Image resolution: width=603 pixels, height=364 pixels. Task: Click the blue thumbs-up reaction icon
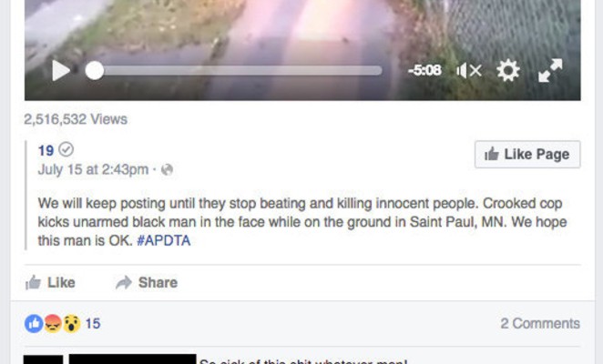pos(34,324)
